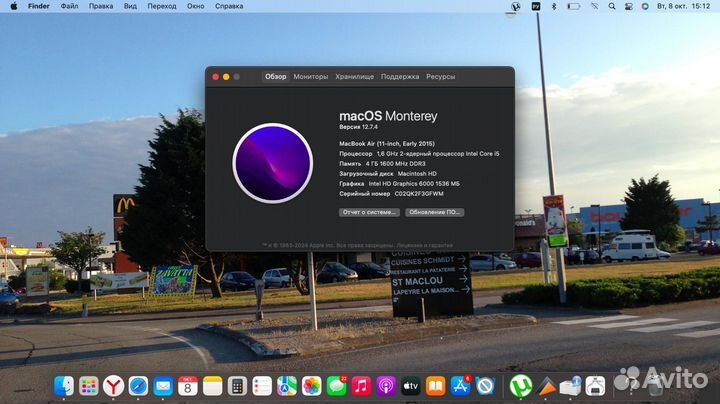Open Books from the dock
720x404 pixels.
tap(436, 386)
